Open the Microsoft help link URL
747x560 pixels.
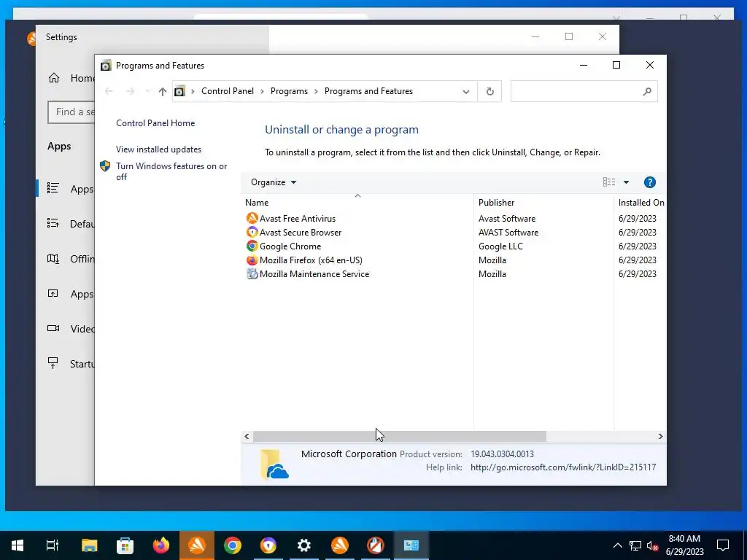[x=563, y=467]
